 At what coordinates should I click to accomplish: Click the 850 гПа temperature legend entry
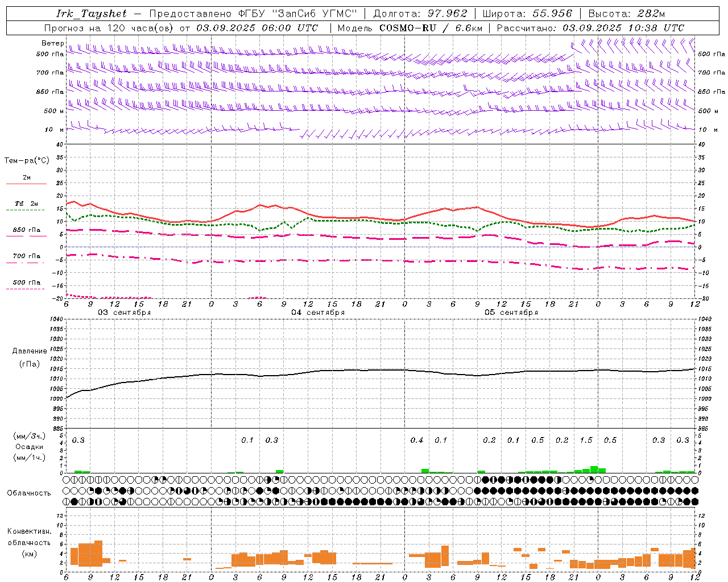[27, 230]
